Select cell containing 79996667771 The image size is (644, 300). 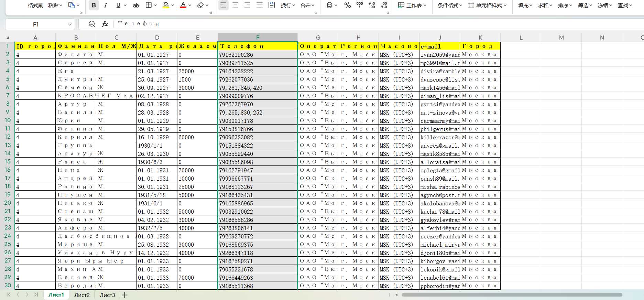(x=258, y=178)
